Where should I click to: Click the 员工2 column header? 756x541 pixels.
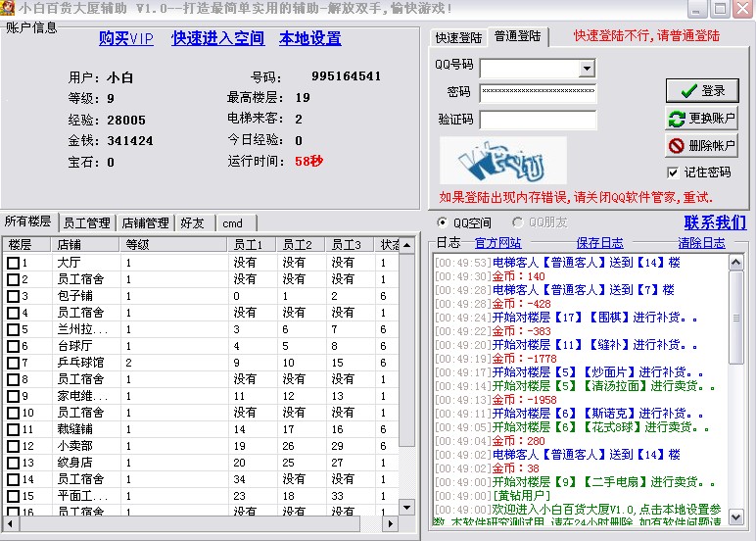(x=301, y=245)
